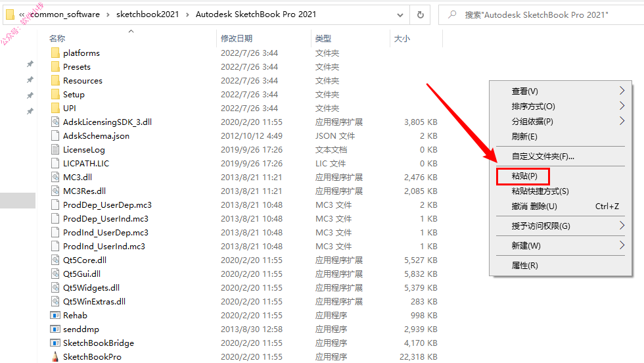Select ProdDep_UserInd.mc3 file name
Image resolution: width=644 pixels, height=363 pixels.
(106, 219)
